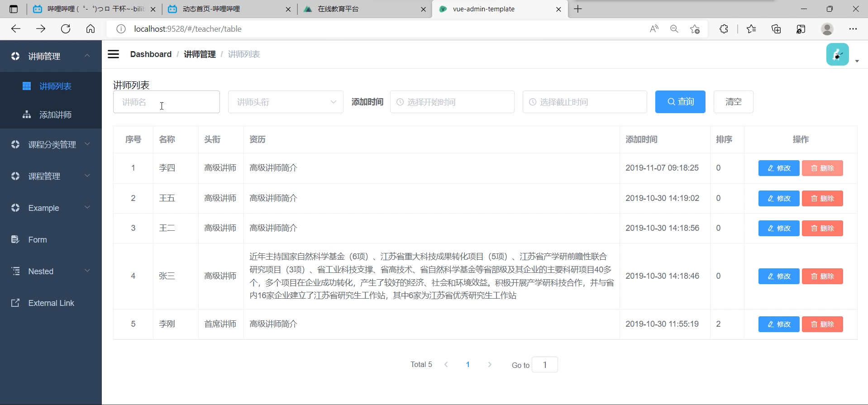Click the 课程分类管理 sidebar icon
Viewport: 868px width, 405px height.
tap(15, 144)
